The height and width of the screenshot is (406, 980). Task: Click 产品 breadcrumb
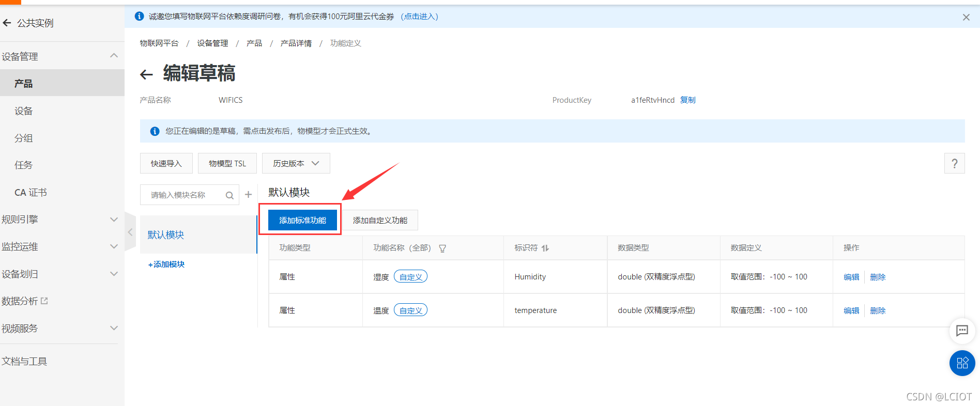coord(254,43)
